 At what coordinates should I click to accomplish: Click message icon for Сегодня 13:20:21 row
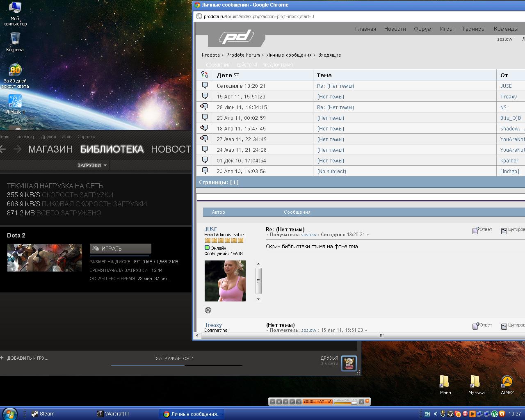[x=205, y=85]
